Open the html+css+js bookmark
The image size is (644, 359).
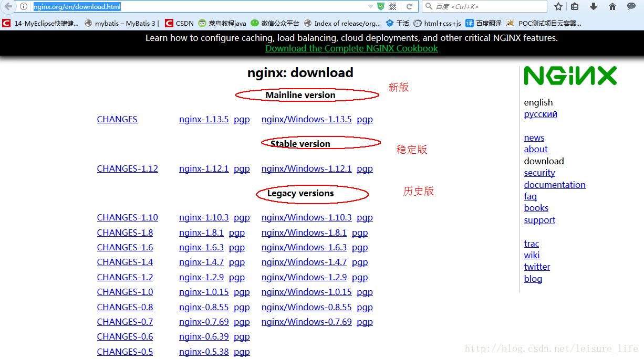[x=437, y=23]
